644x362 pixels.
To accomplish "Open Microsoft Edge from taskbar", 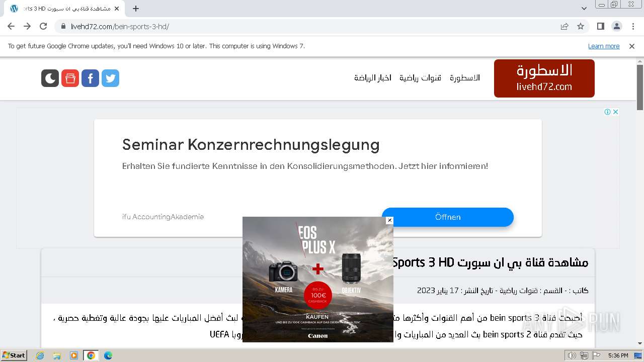I will [108, 355].
